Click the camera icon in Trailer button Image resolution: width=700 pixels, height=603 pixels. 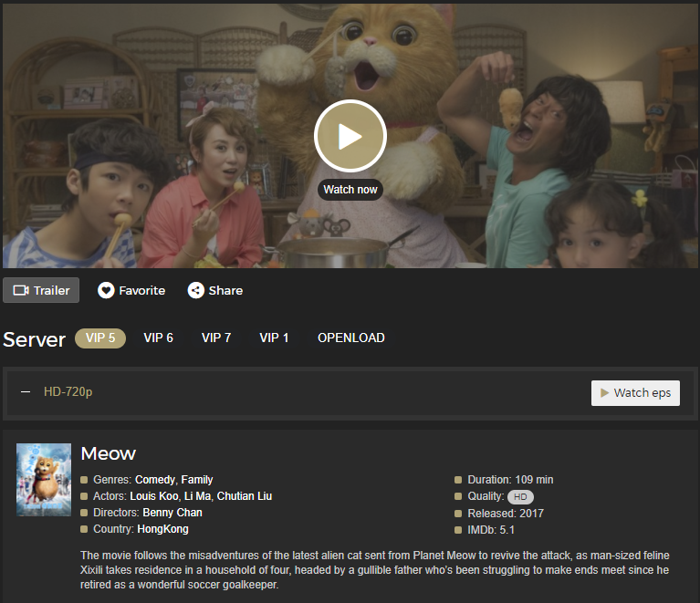pyautogui.click(x=21, y=291)
